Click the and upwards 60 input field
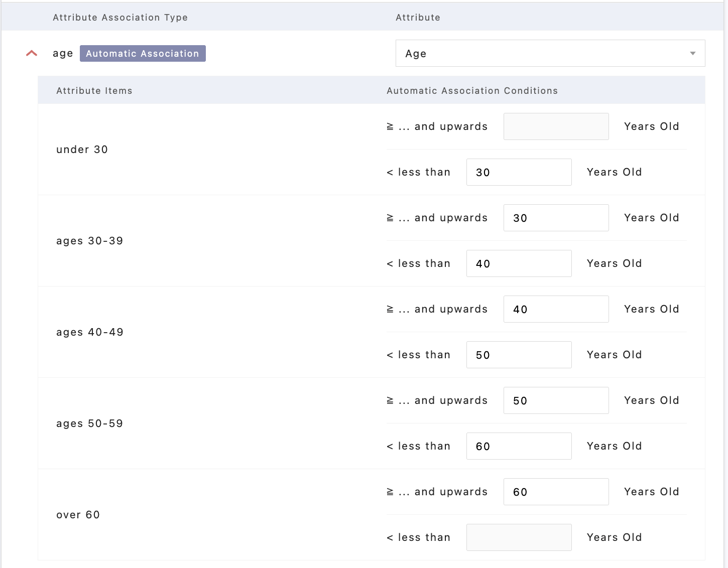 pyautogui.click(x=556, y=492)
